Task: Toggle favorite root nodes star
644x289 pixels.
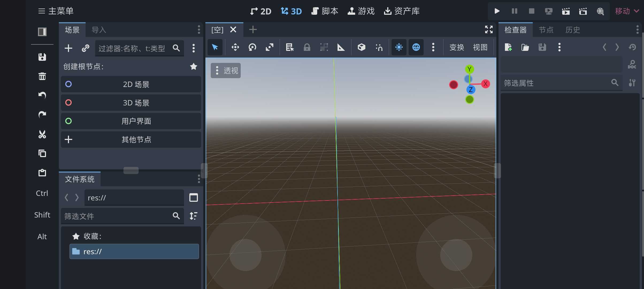Action: [194, 66]
